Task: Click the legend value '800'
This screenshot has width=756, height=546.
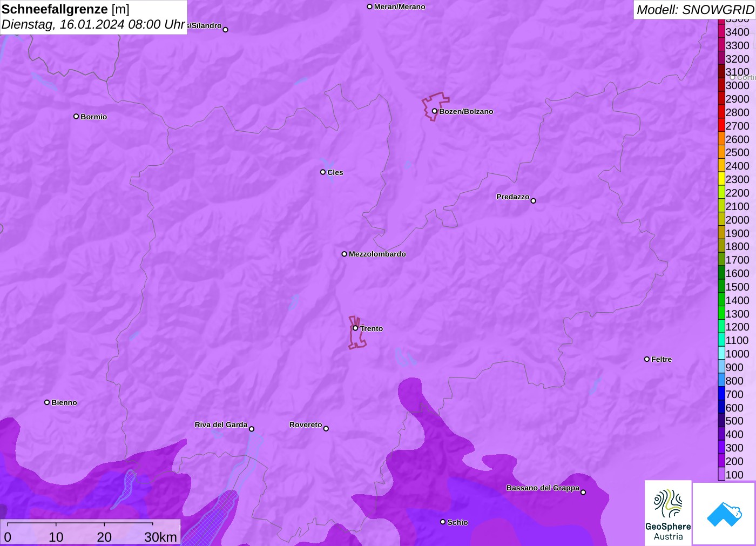Action: click(734, 381)
